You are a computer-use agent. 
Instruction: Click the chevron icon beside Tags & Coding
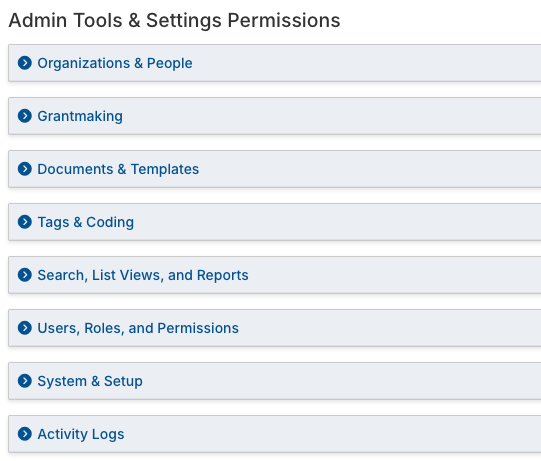pyautogui.click(x=25, y=222)
